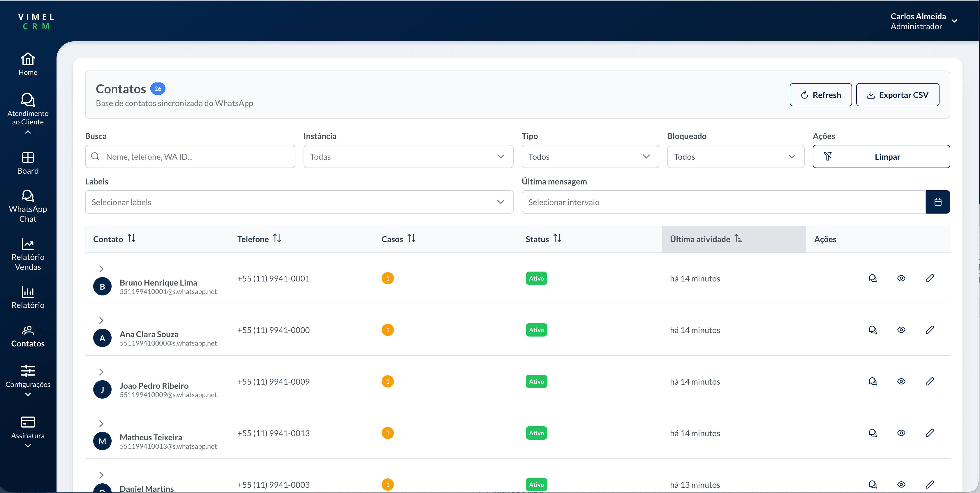Screen dimensions: 980x493
Task: Open the Carlos Almeida account menu
Action: [x=924, y=21]
